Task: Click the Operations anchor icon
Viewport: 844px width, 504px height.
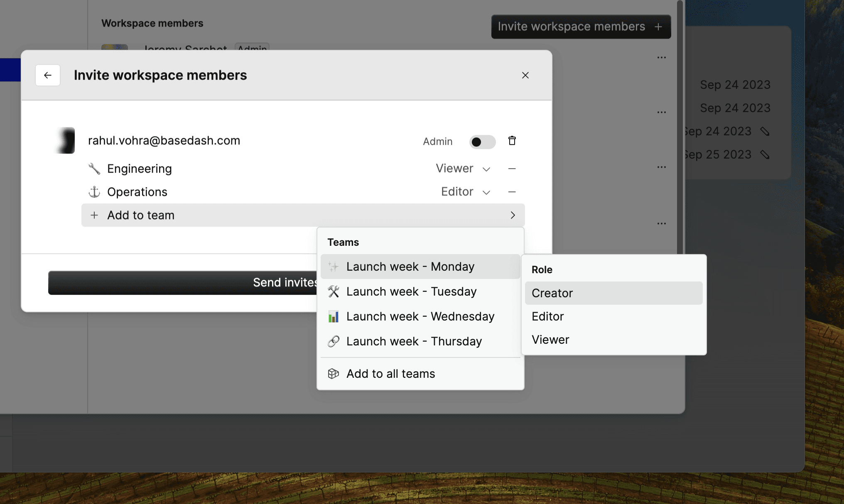Action: 94,192
